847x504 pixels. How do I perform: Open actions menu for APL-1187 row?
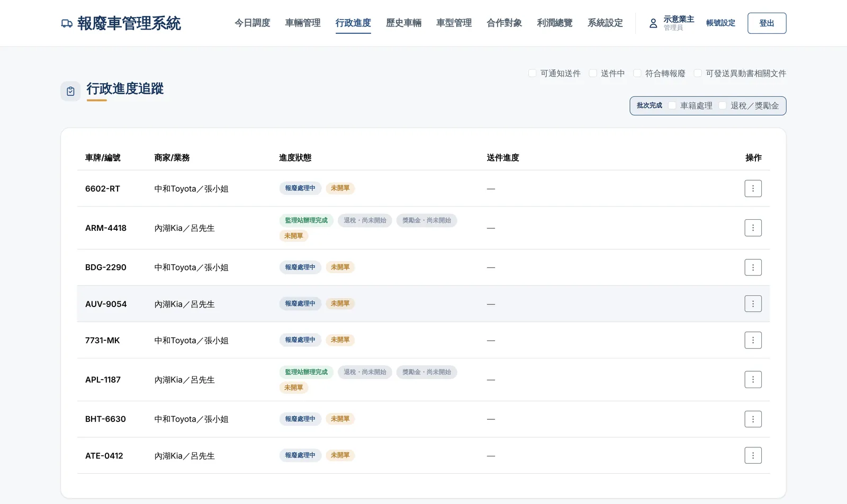point(753,380)
